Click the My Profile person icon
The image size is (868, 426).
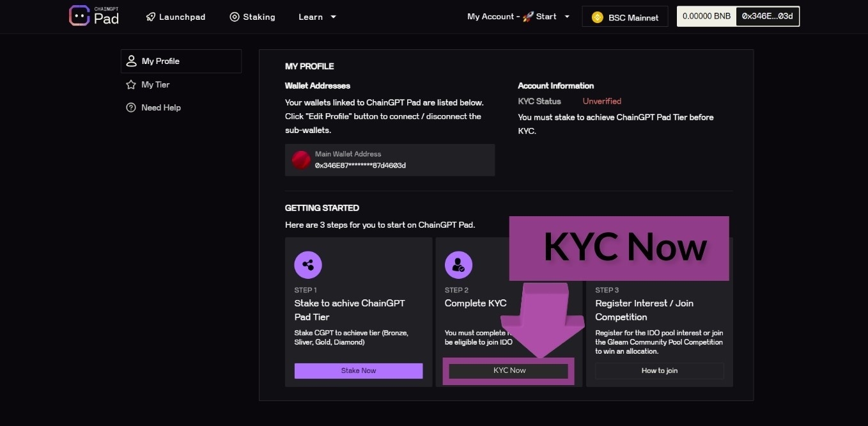click(x=131, y=61)
